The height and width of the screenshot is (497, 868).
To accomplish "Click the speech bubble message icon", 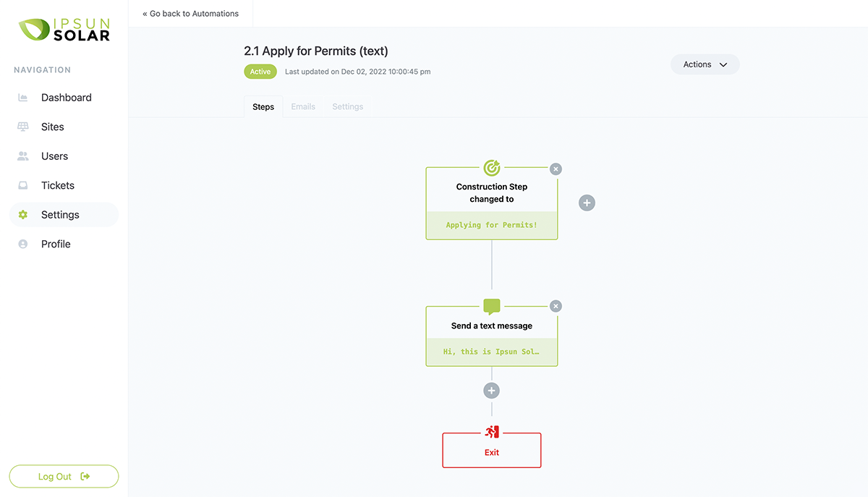I will click(x=492, y=307).
